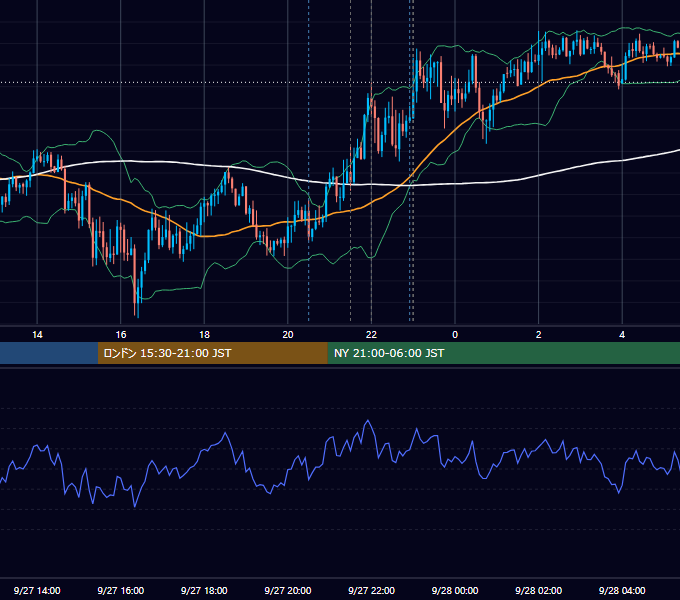The height and width of the screenshot is (600, 680).
Task: Click the 9/27 16:00 date label
Action: coord(121,590)
